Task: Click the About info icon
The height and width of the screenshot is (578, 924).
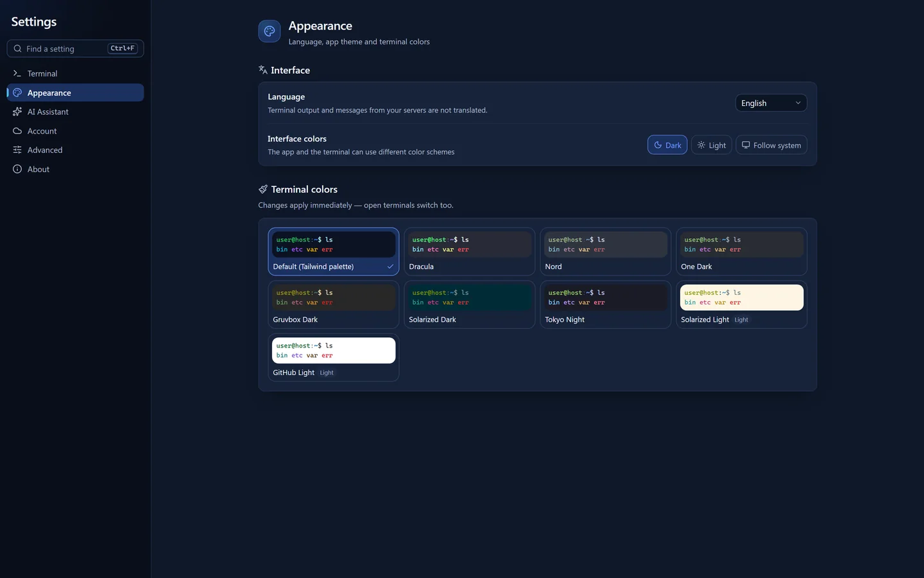Action: click(17, 170)
